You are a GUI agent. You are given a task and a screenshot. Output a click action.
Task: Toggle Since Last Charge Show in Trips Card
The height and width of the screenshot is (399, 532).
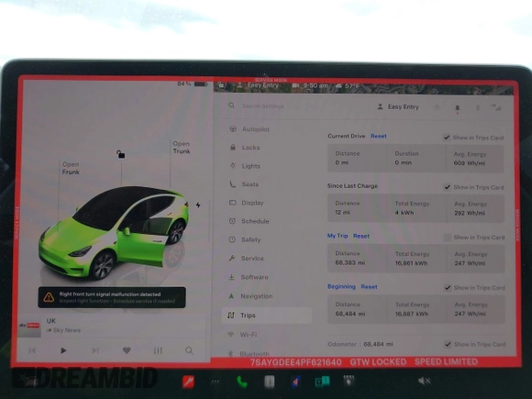pos(448,187)
